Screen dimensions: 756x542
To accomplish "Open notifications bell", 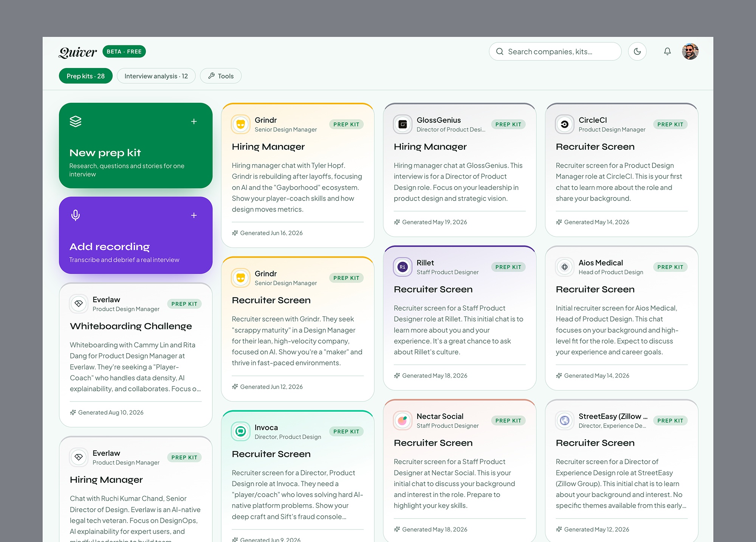I will (x=668, y=51).
